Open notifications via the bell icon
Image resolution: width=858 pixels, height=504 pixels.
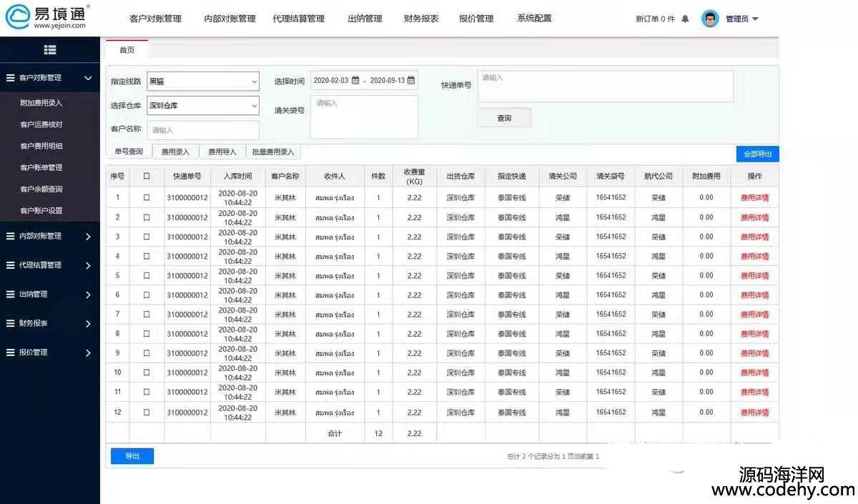click(685, 19)
